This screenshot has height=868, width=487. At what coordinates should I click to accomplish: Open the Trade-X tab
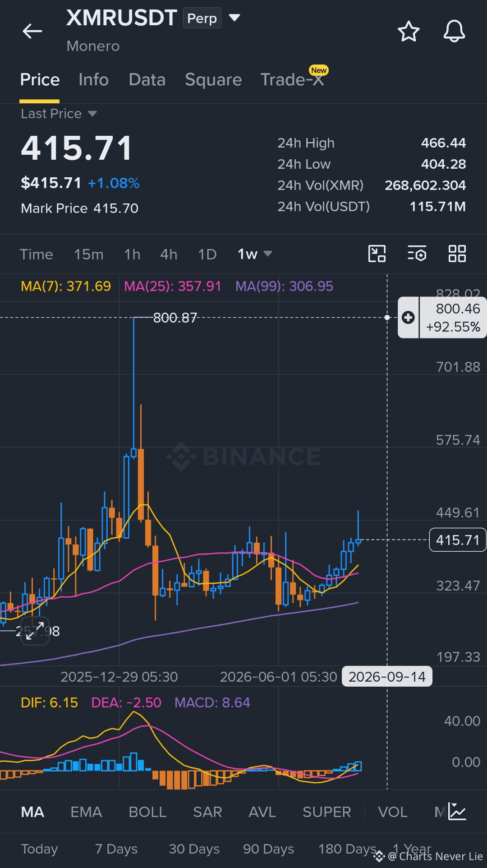click(292, 80)
